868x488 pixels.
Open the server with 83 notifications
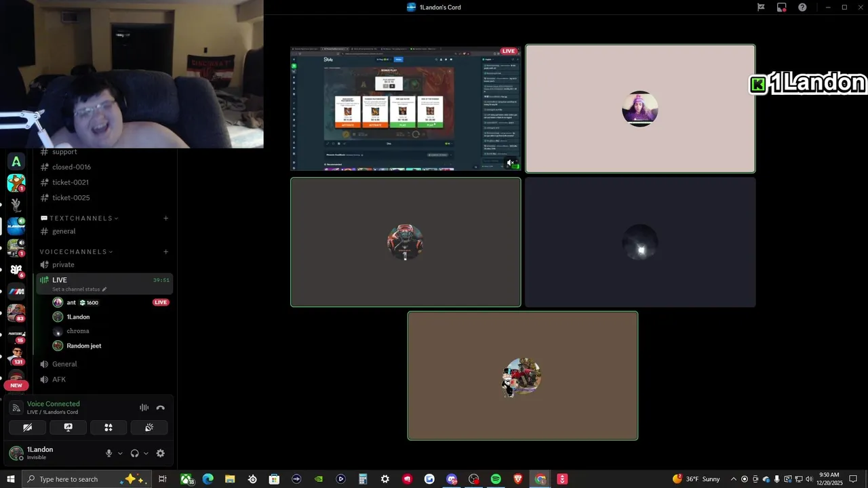(16, 313)
